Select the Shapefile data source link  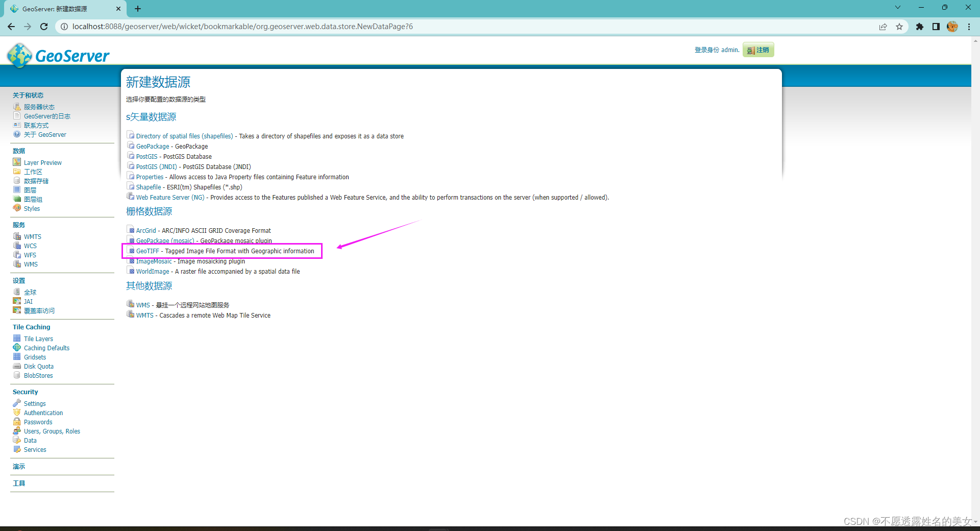pyautogui.click(x=149, y=187)
